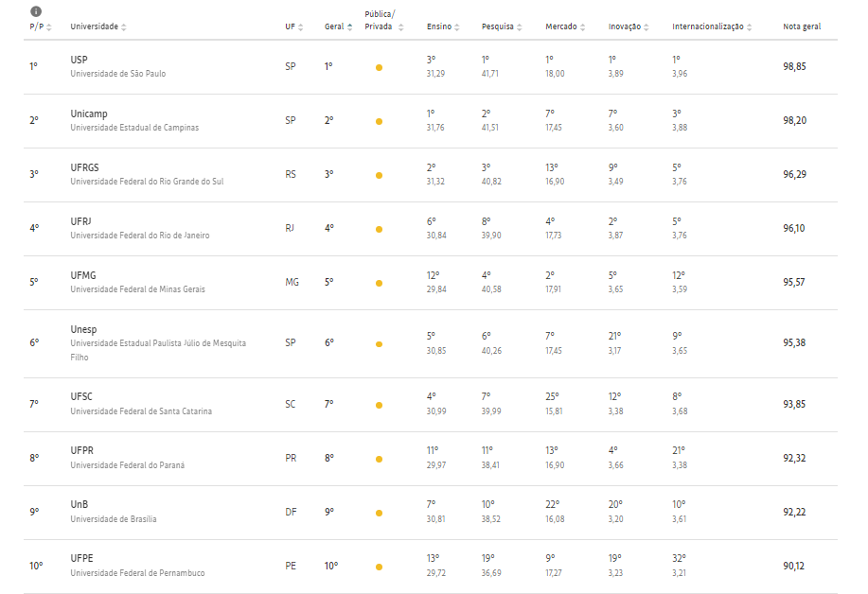The image size is (868, 594).
Task: Sort rankings by Mercado score
Action: 582,27
